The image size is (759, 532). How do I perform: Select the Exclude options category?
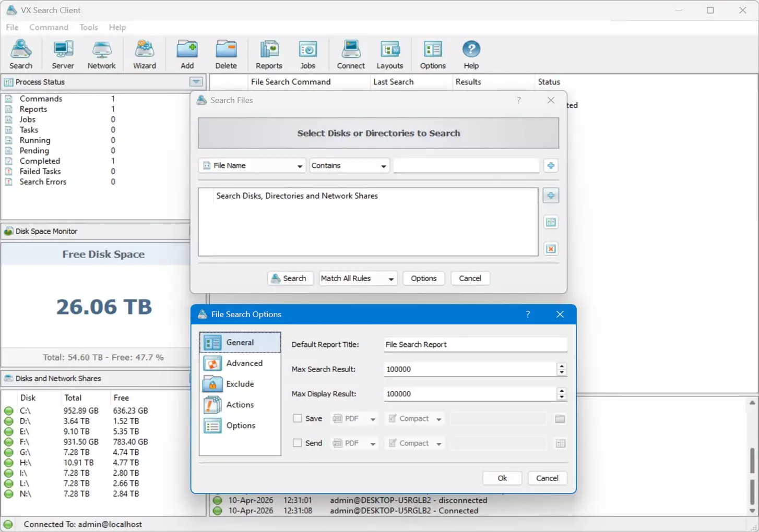(240, 384)
